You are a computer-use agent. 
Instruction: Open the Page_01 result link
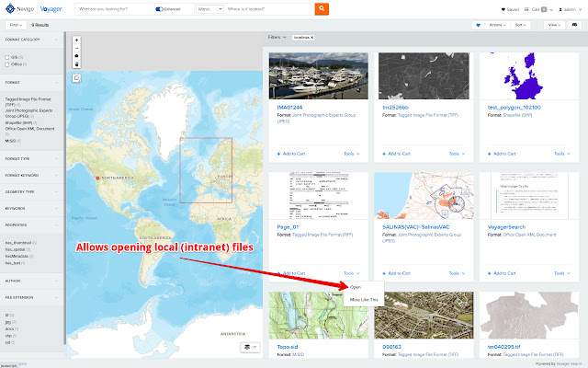coord(288,227)
